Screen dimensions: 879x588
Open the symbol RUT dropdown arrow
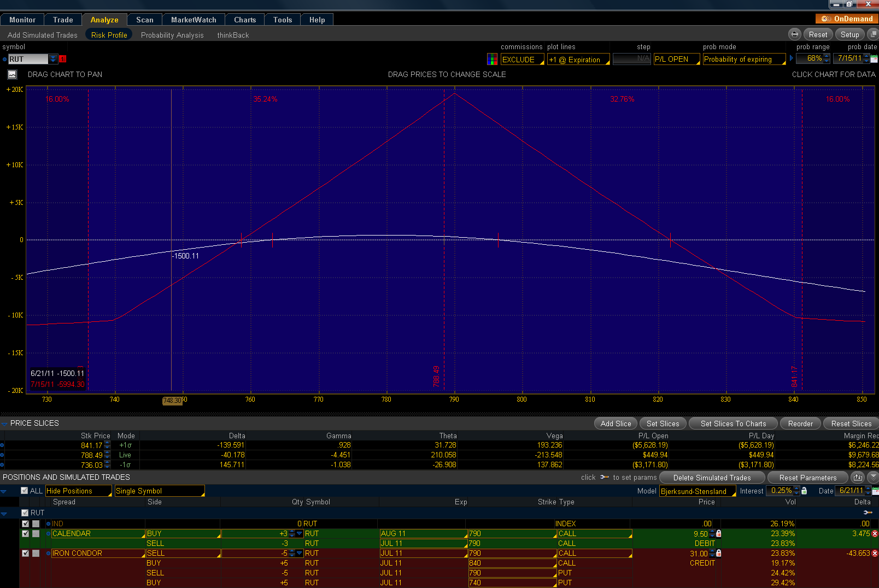pos(53,59)
